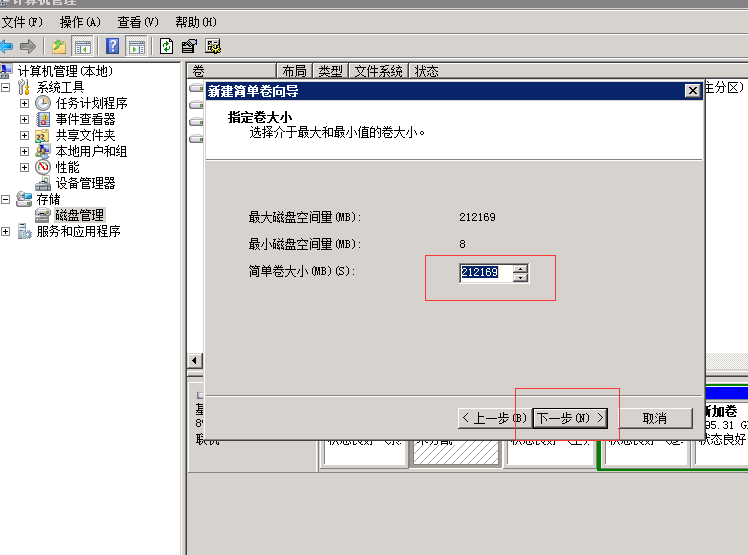Select the 设备管理器 icon
748x555 pixels.
43,183
